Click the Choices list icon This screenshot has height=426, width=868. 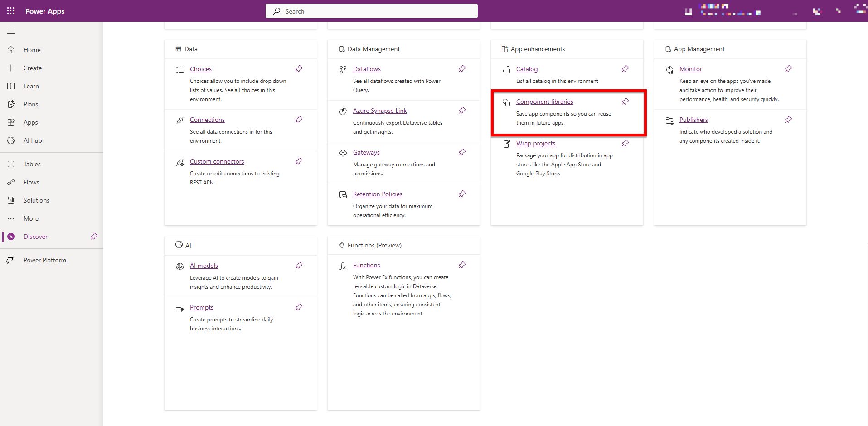pos(180,70)
